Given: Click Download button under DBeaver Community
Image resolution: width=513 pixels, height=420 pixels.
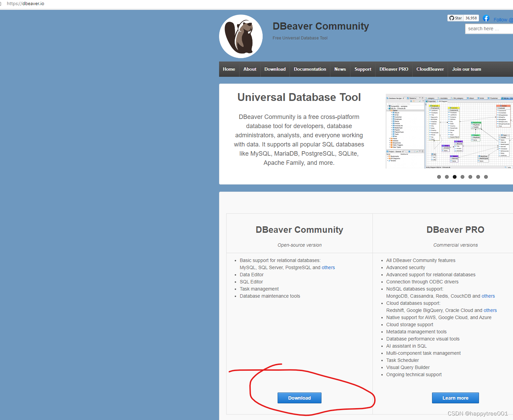Looking at the screenshot, I should [299, 398].
